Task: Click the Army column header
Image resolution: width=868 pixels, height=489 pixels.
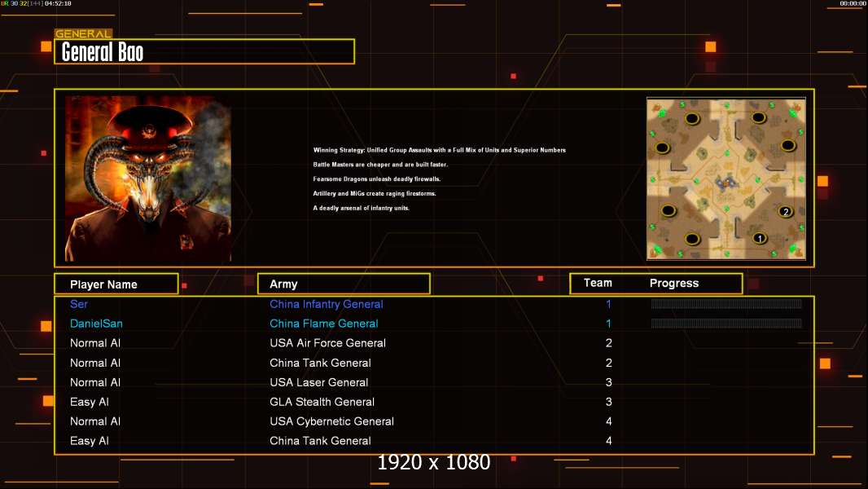Action: 283,284
